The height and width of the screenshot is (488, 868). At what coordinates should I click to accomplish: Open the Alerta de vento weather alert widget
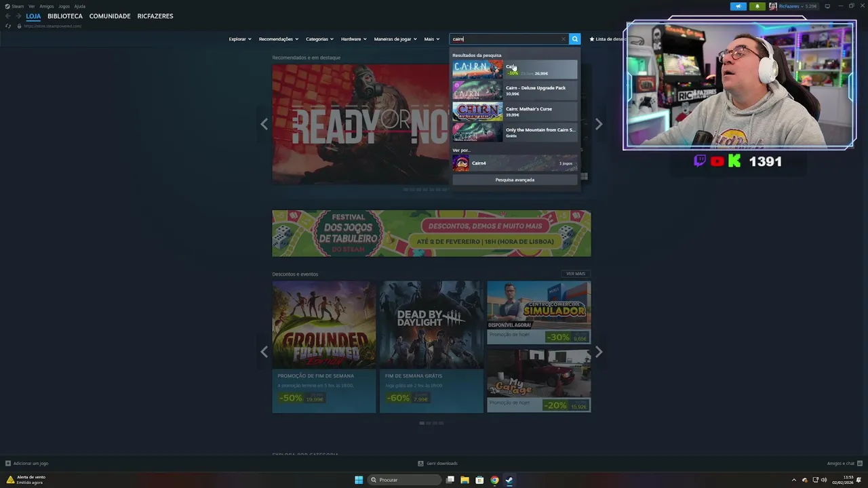26,479
